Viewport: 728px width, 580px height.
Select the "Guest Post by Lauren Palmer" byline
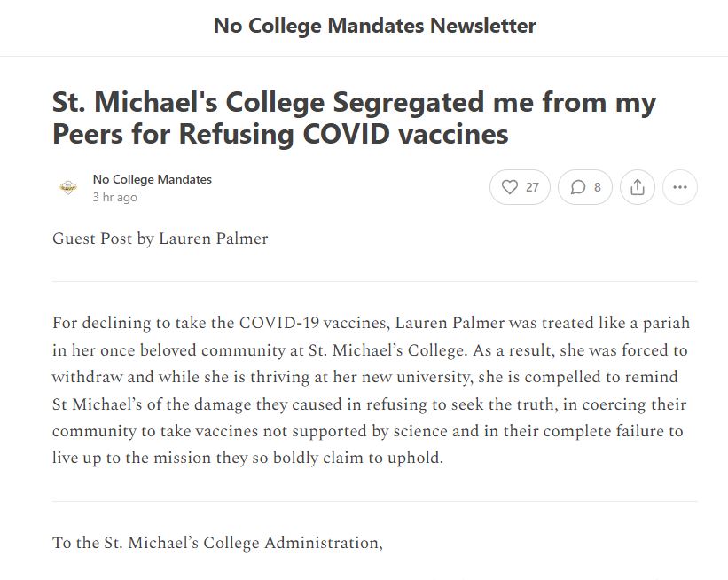(x=160, y=239)
